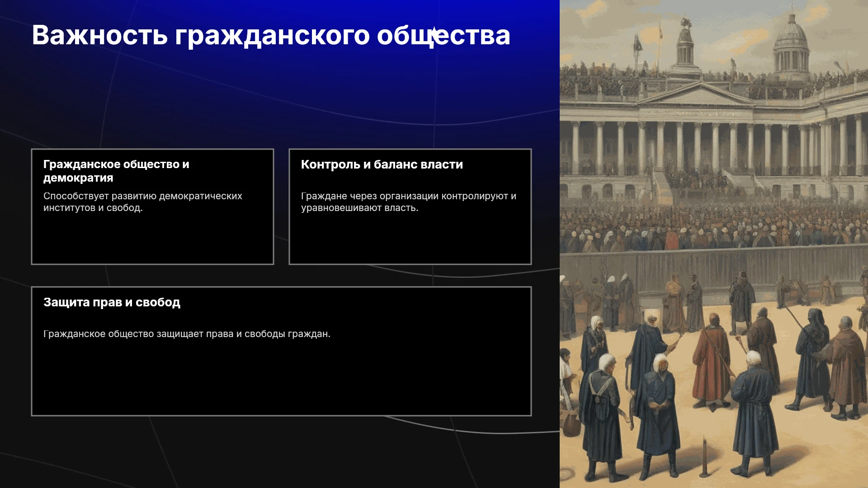Click the sentence "Гражданское общество защищает права и свободы граждан."
The height and width of the screenshot is (488, 868).
pos(187,334)
